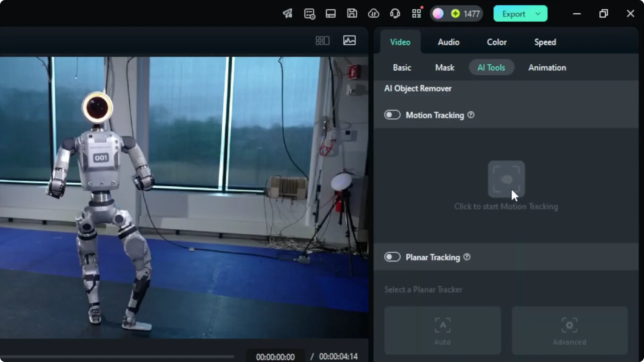Enable Motion Tracking
This screenshot has width=644, height=362.
(392, 115)
